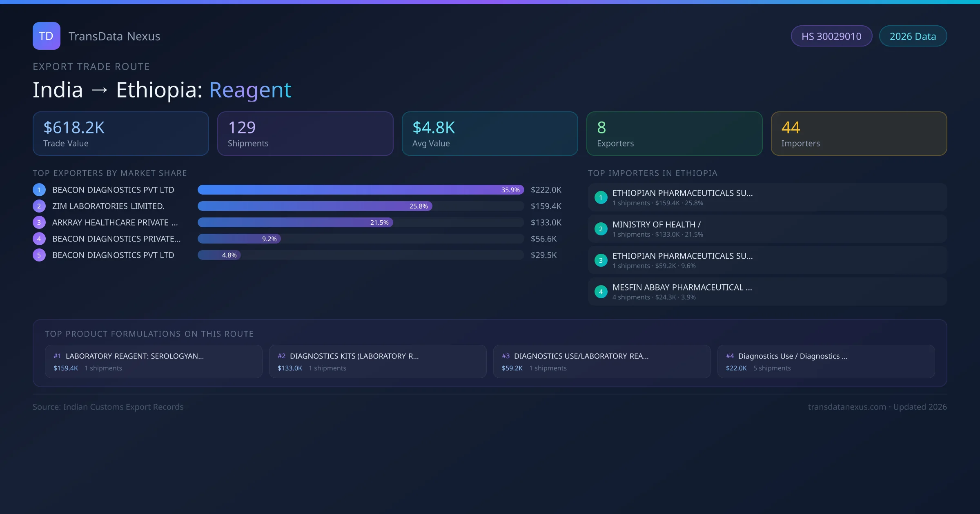Screen dimensions: 980x514
Task: Click the 25.8% ZIM Laboratories bar
Action: 314,206
